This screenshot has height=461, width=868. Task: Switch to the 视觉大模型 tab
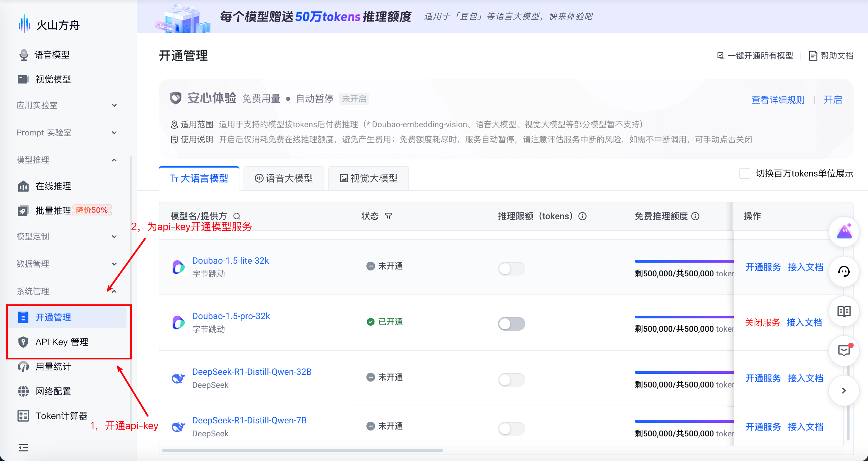coord(368,178)
